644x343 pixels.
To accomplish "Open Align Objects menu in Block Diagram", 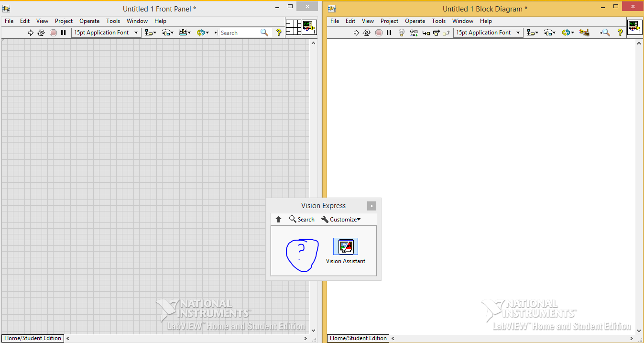I will [532, 33].
